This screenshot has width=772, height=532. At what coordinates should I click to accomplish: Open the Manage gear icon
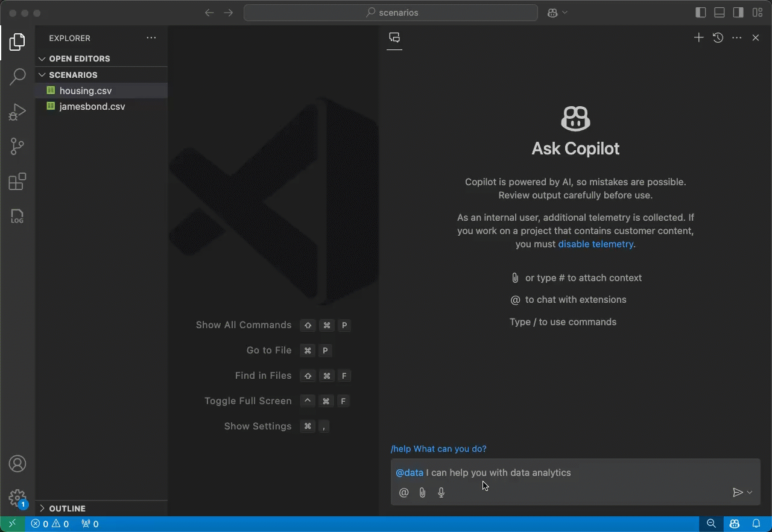[17, 498]
